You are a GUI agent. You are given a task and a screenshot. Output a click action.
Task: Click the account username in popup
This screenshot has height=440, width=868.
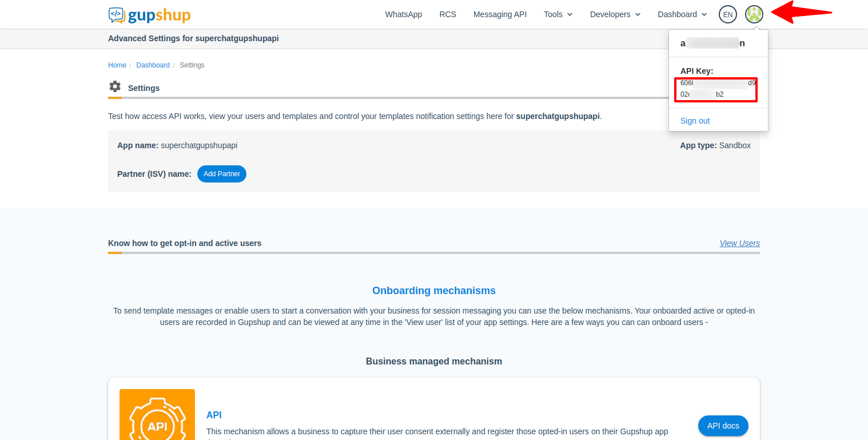tap(712, 43)
